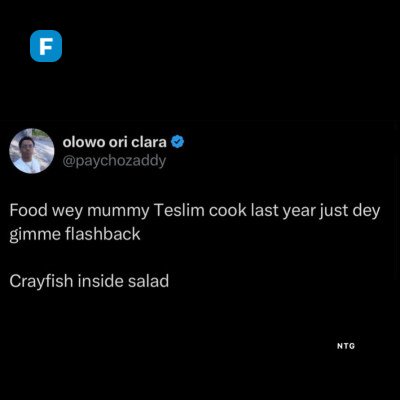Open the olowo ori clara display name
Screen dimensions: 400x400
click(114, 142)
